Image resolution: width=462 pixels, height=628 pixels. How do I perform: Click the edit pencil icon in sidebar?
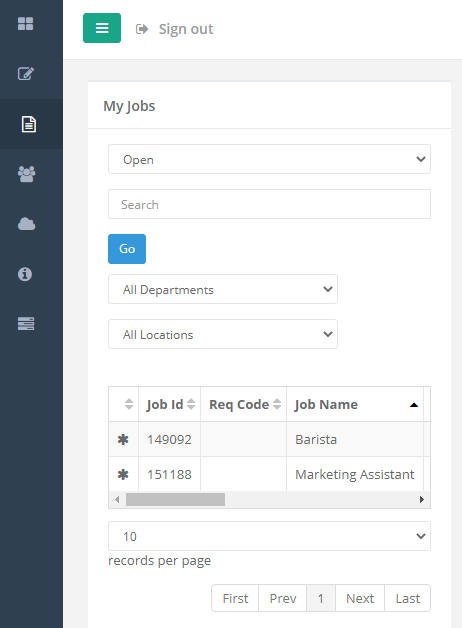tap(26, 74)
